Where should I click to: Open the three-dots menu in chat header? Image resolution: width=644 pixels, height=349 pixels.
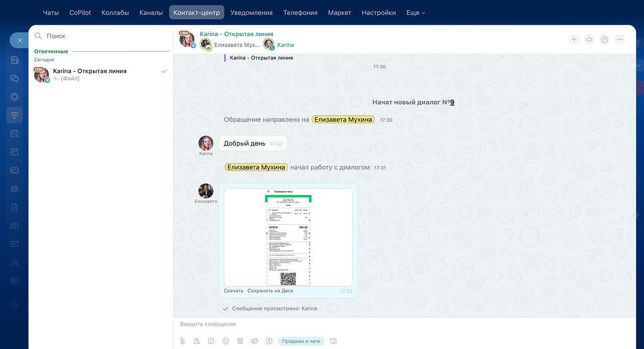620,39
